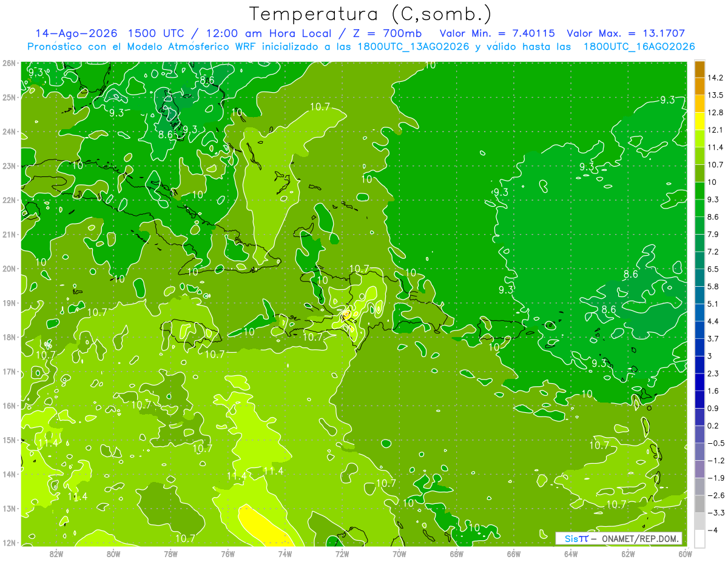Screen dimensions: 728x562
Task: Click latitude axis label '18N'
Action: (x=8, y=337)
